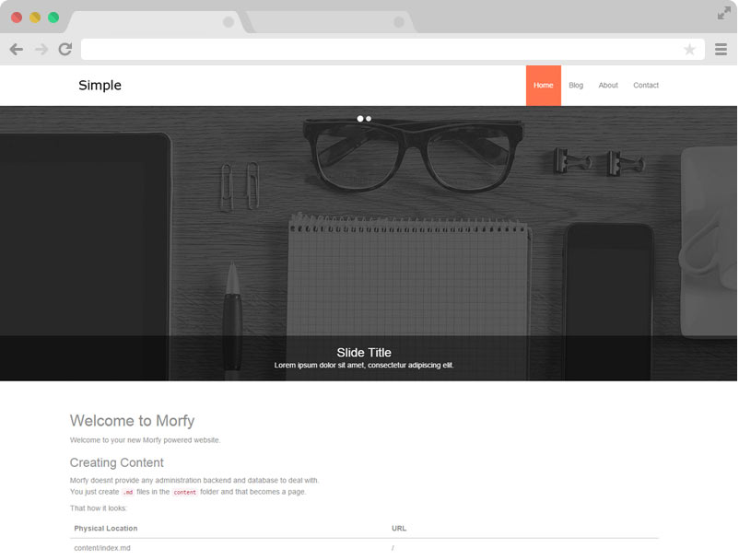
Task: Click the Lorem ipsum slide caption text
Action: pyautogui.click(x=364, y=365)
